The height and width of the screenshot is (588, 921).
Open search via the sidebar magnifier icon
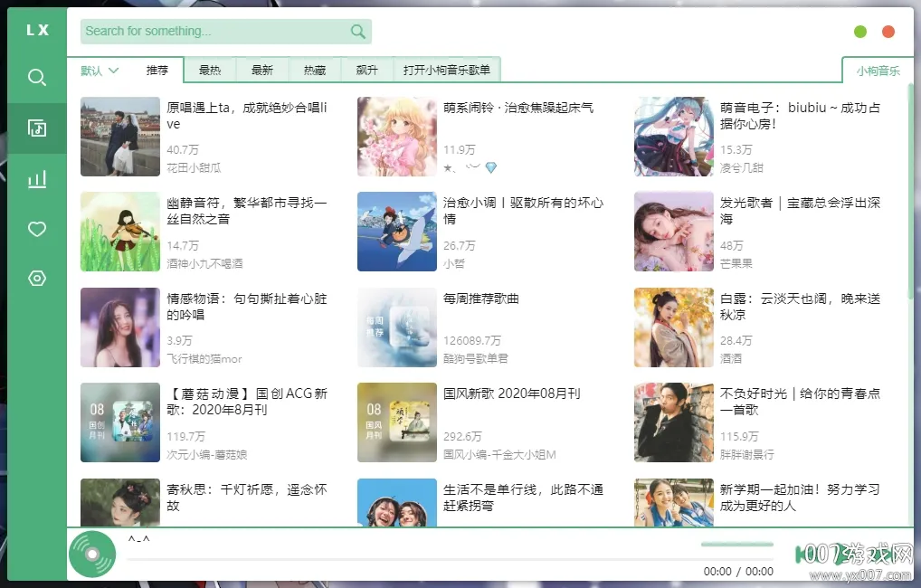[x=36, y=77]
